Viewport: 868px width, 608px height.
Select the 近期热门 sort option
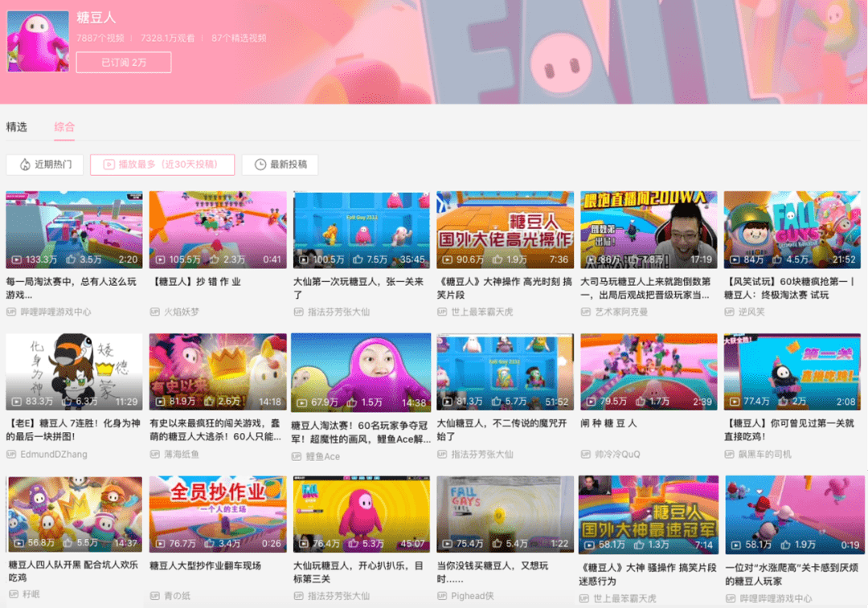[45, 165]
